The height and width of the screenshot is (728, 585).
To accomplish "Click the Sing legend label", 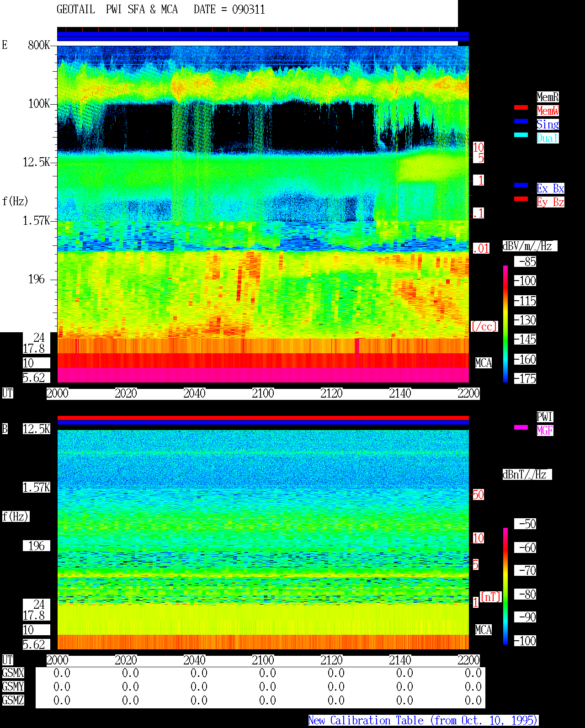I will (548, 124).
